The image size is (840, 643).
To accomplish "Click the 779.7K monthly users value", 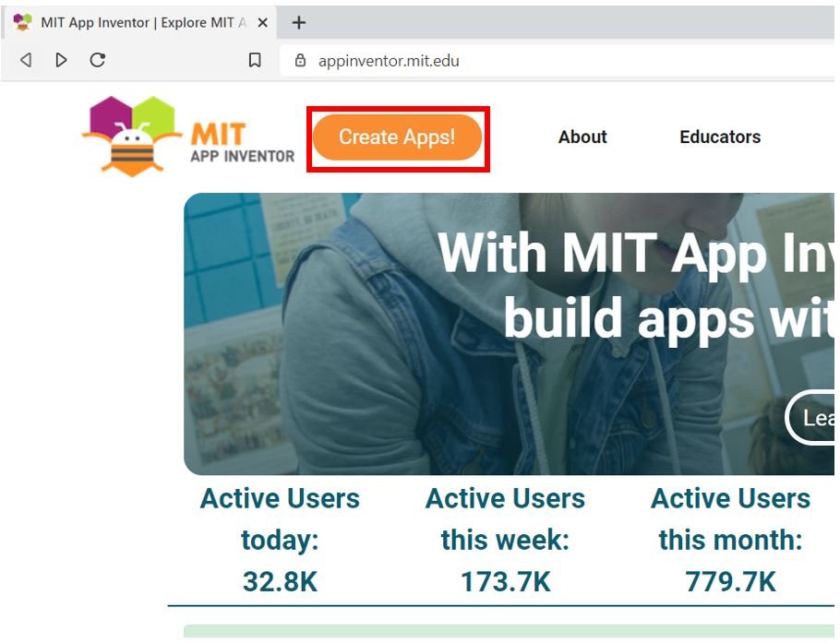I will point(731,581).
